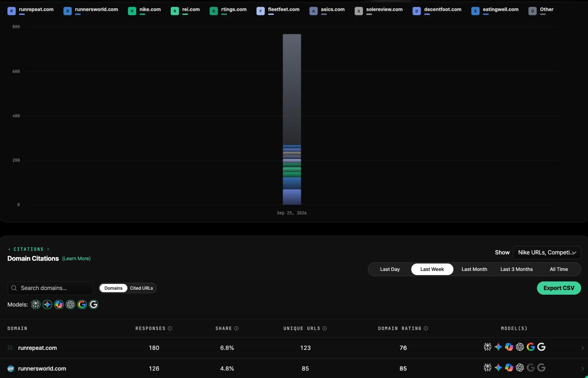Switch to Domains view
This screenshot has width=588, height=378.
click(x=113, y=288)
